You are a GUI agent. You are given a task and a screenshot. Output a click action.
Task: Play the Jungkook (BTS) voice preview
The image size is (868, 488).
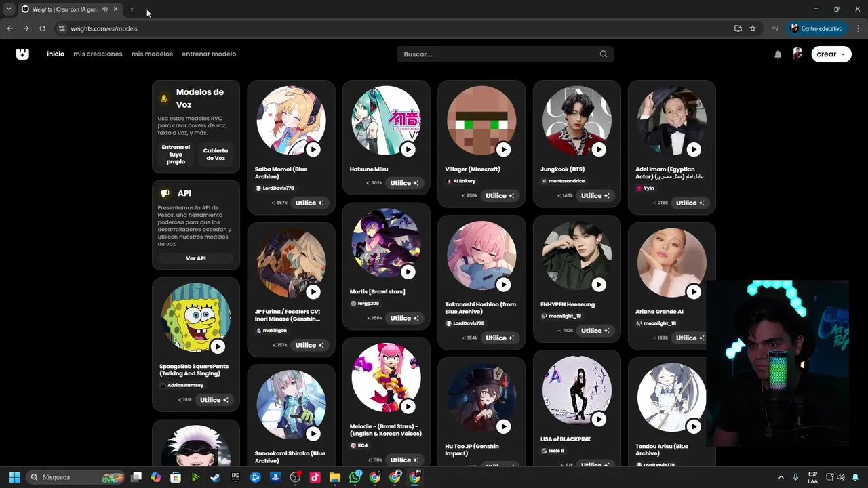599,150
